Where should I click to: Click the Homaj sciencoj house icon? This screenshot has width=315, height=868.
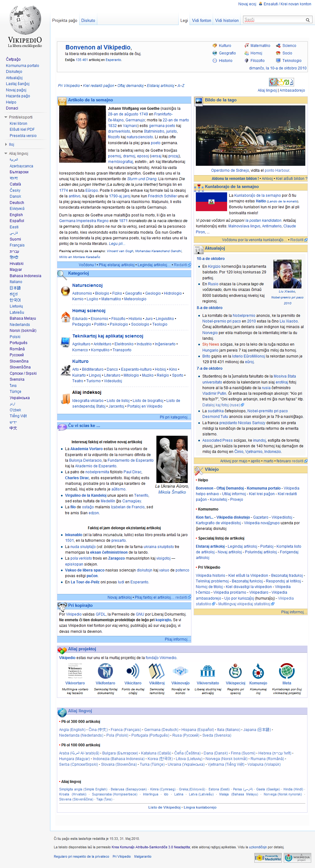66,317
